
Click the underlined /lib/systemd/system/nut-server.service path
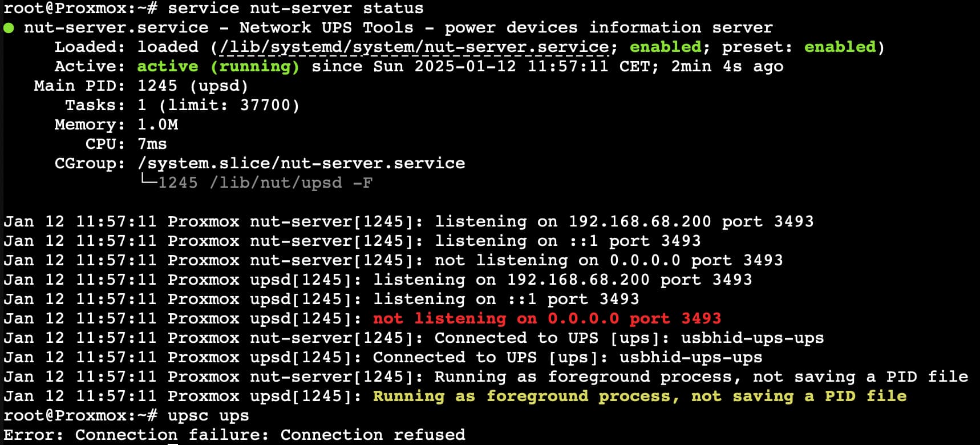click(x=415, y=47)
